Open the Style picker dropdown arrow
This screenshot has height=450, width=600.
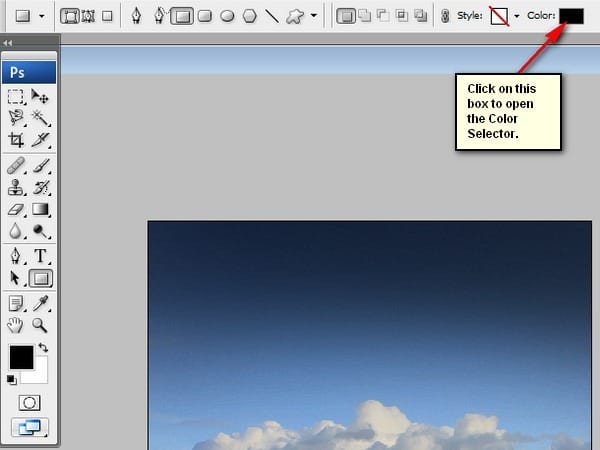517,16
